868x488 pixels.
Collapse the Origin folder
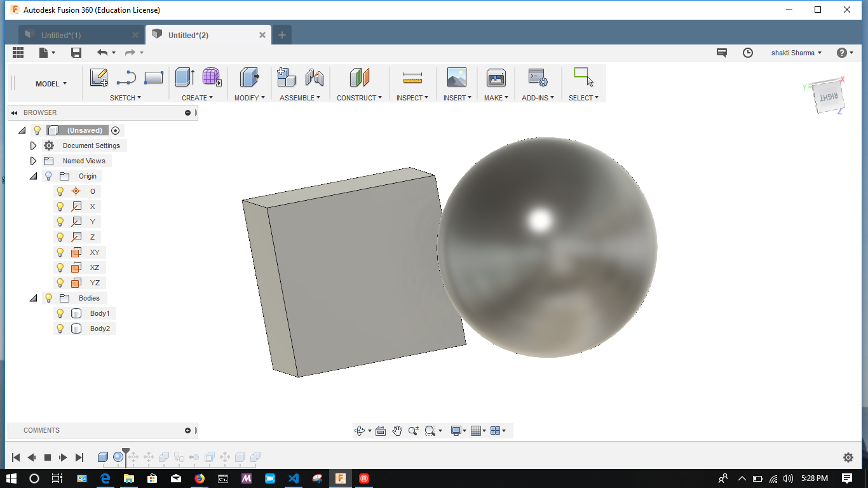pos(34,176)
